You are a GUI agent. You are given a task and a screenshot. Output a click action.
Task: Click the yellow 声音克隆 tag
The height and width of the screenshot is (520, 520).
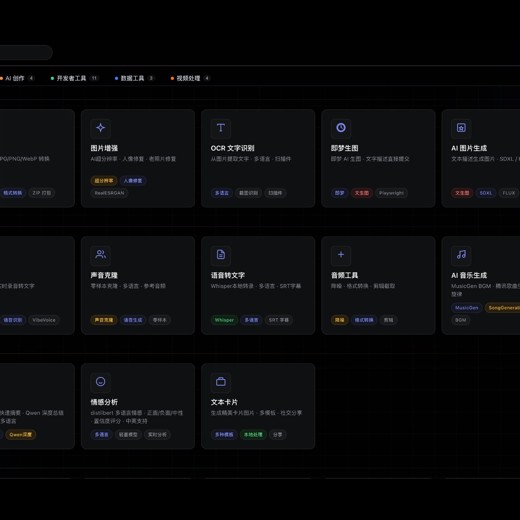coord(104,320)
